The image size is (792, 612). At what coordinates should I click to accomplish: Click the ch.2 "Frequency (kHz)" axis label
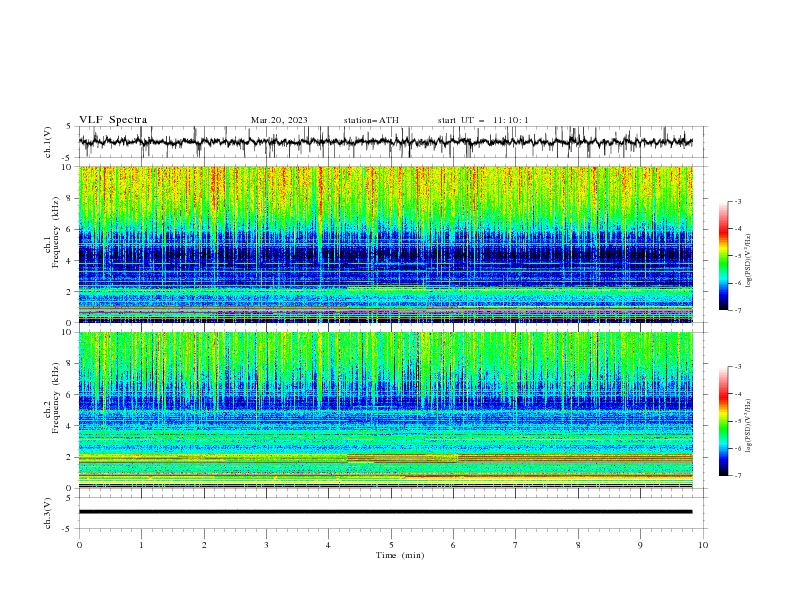[x=55, y=399]
